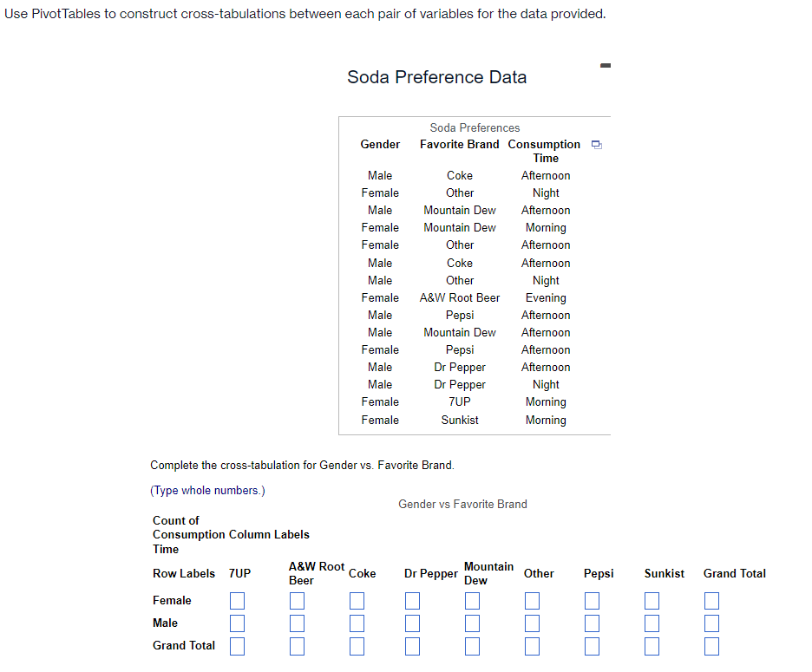Click the Male Pepsi count box
Screen dimensions: 812x672
(592, 623)
